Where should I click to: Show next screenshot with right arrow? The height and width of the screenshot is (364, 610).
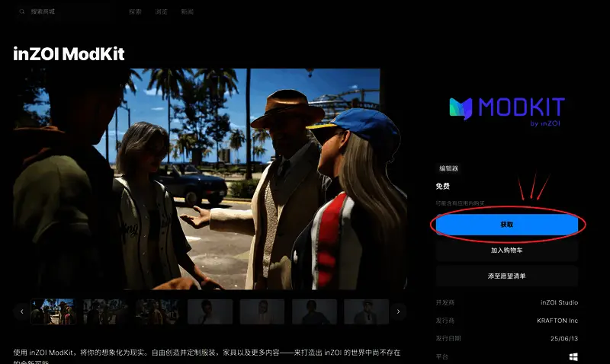click(x=398, y=311)
